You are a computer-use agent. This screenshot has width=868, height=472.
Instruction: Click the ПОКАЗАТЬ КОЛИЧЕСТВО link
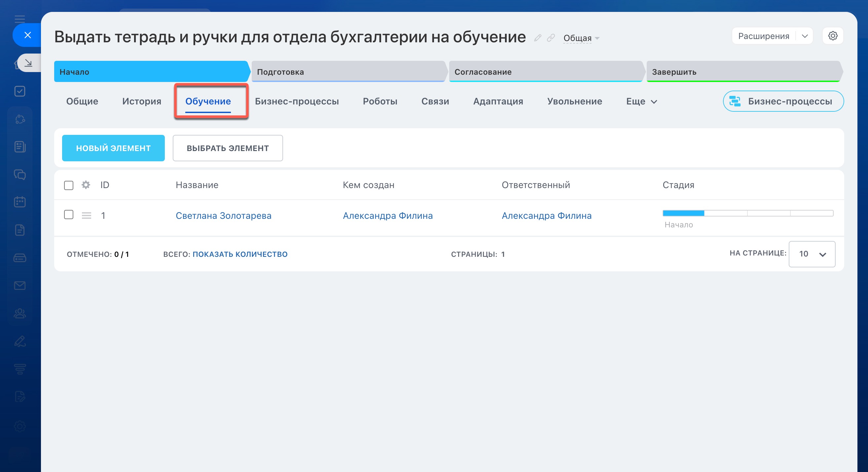240,254
